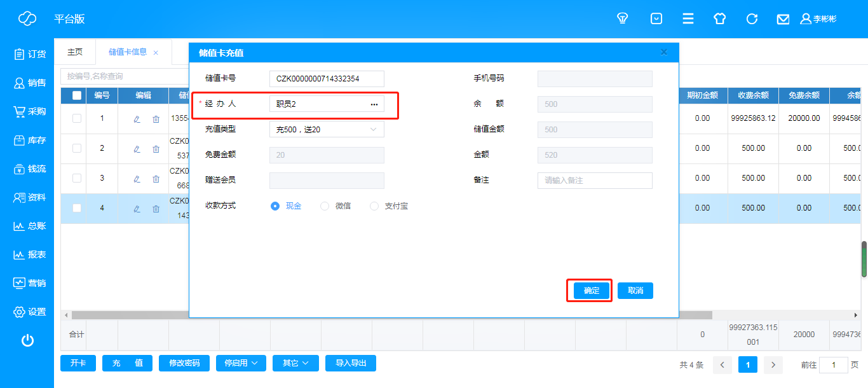The width and height of the screenshot is (868, 388).
Task: Go to previous page arrow
Action: coord(722,365)
